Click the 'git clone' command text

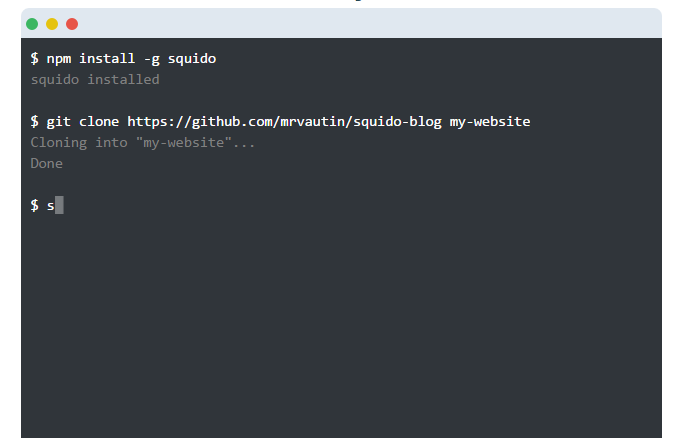click(83, 121)
